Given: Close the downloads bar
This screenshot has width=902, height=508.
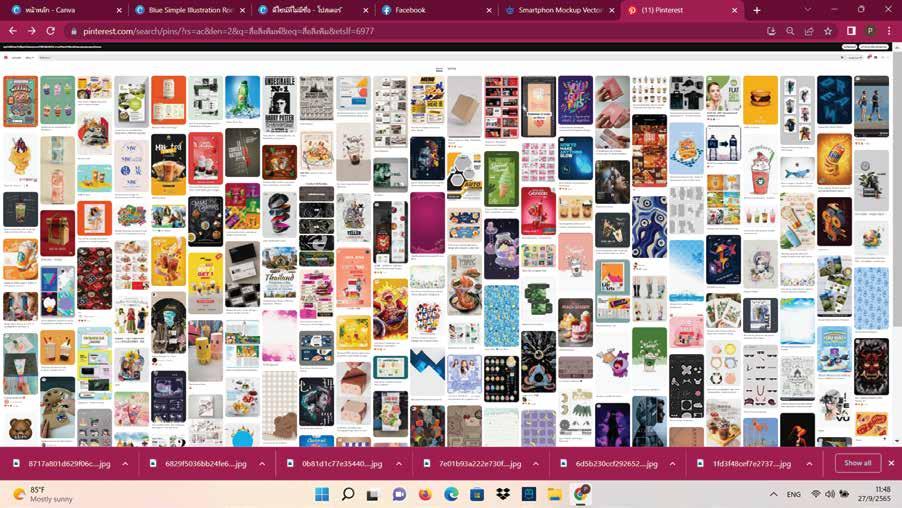Looking at the screenshot, I should point(891,463).
